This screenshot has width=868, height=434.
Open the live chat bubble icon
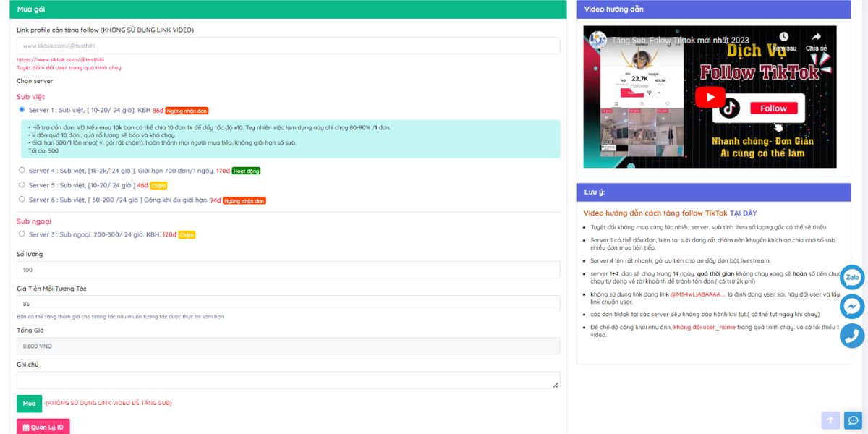[x=853, y=420]
